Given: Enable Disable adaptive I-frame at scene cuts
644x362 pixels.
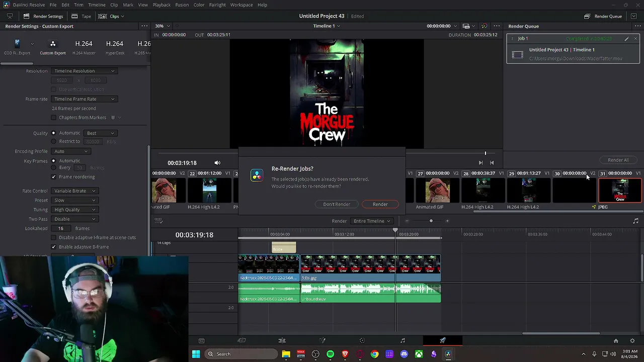Looking at the screenshot, I should (x=54, y=237).
